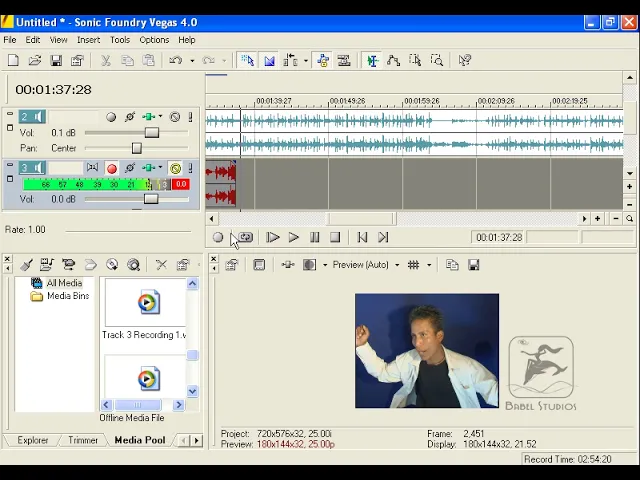Open a project using Open folder icon
This screenshot has height=480, width=640.
point(35,60)
